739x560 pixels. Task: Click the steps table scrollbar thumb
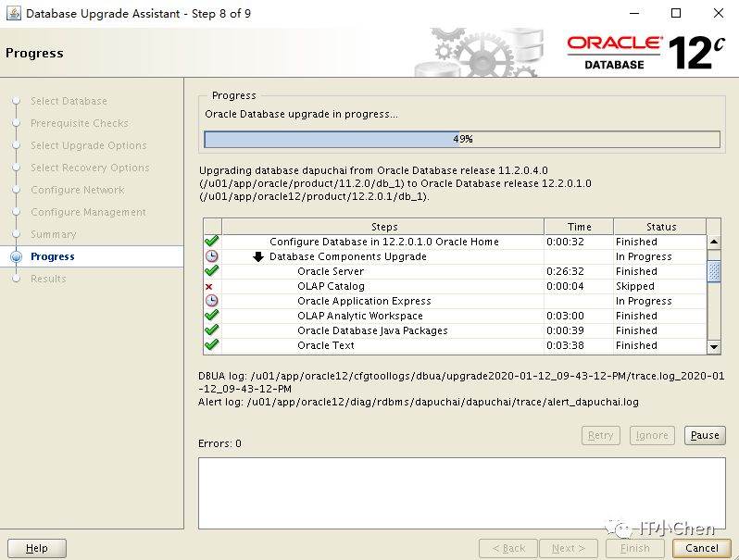coord(714,271)
